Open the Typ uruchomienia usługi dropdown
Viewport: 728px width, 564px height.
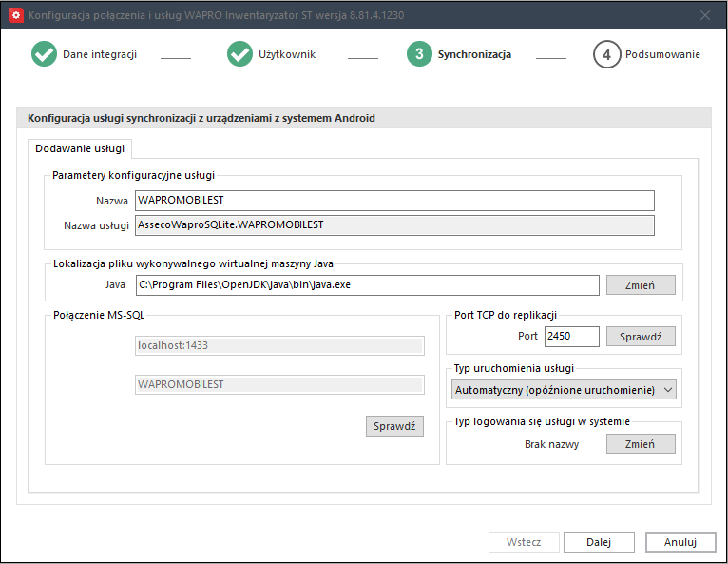564,390
